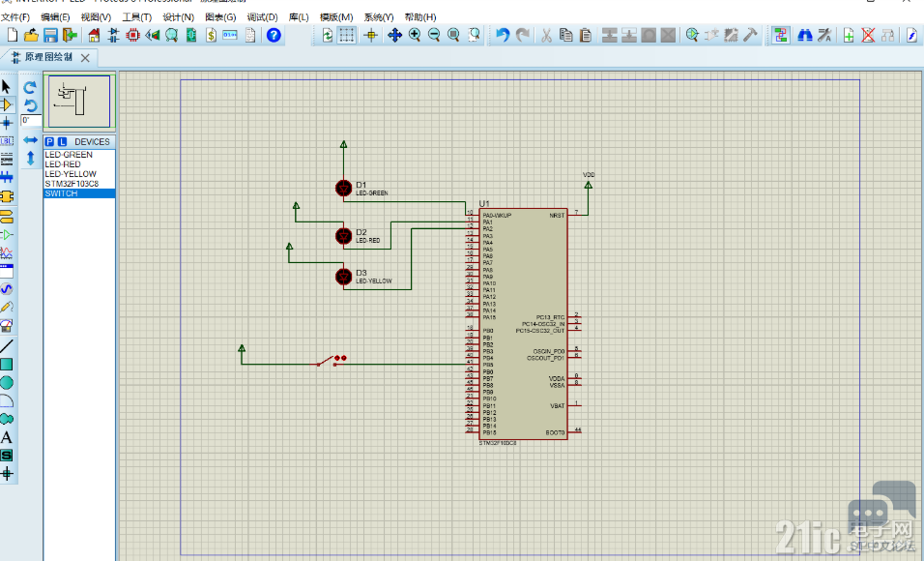Select STM32F103C8 in the devices list
Screen dimensions: 924x561
click(72, 184)
